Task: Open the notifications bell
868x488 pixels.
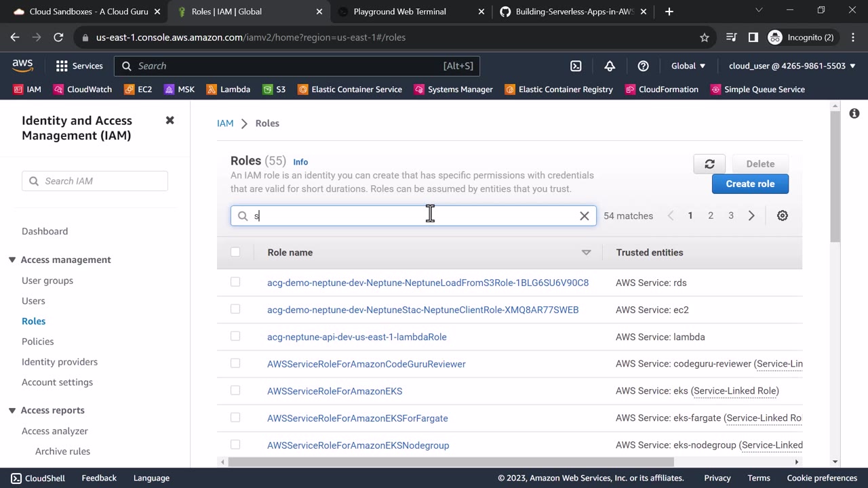Action: pyautogui.click(x=610, y=66)
